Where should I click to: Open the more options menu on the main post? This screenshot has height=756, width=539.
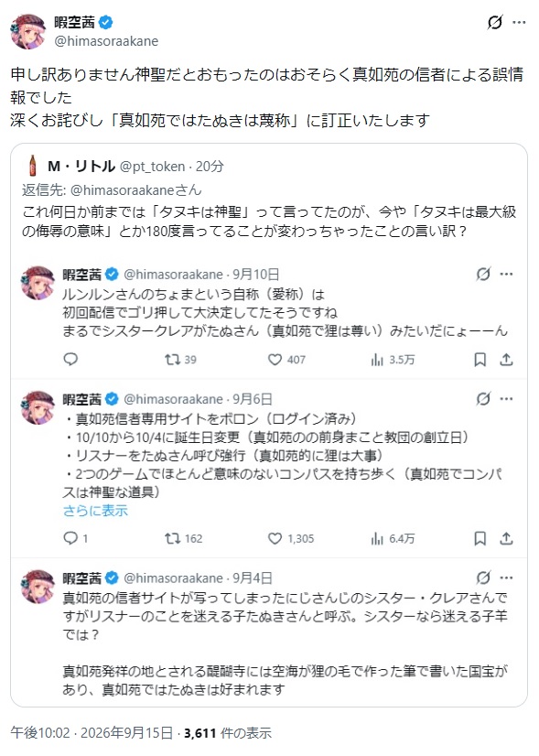coord(519,23)
